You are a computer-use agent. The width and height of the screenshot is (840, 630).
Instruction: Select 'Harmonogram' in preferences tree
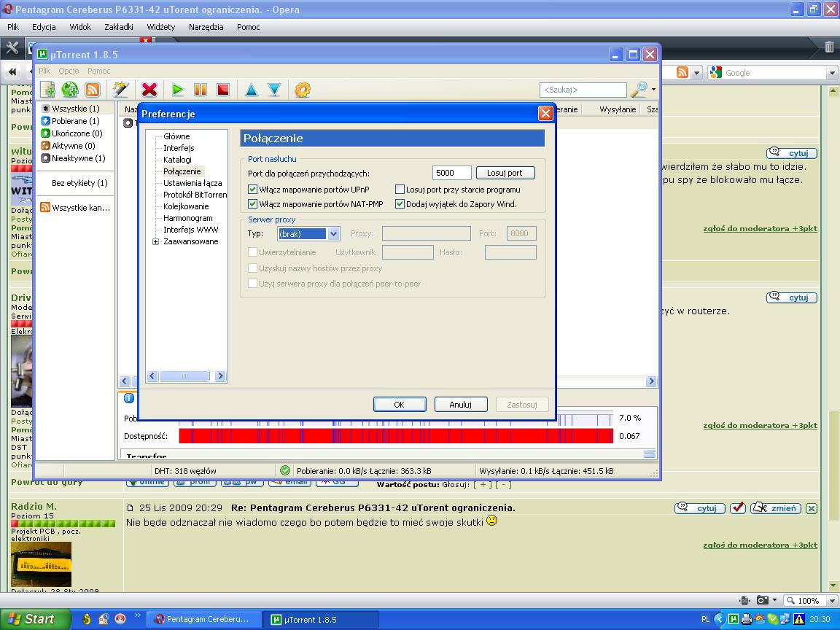click(188, 218)
